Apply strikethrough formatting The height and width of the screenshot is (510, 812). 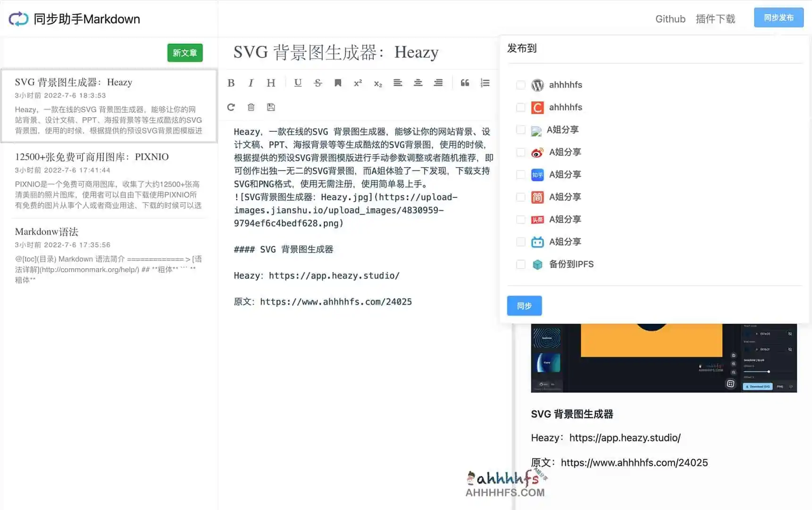click(318, 83)
